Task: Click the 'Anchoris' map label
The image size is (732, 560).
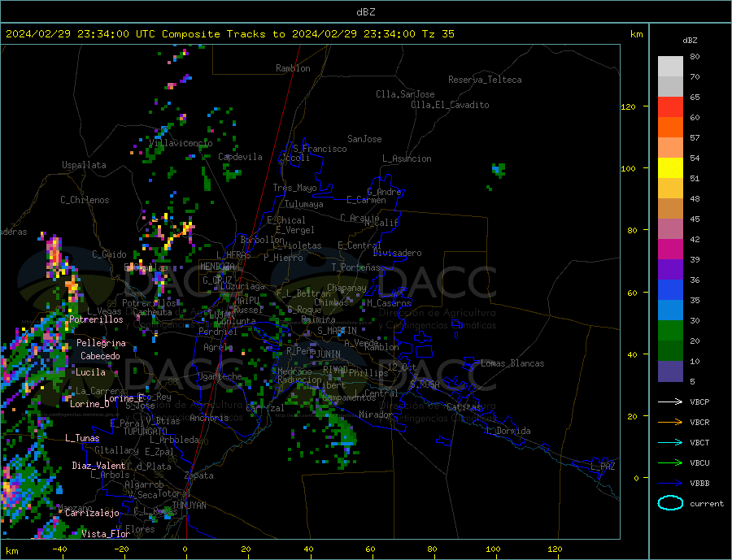Action: 209,418
